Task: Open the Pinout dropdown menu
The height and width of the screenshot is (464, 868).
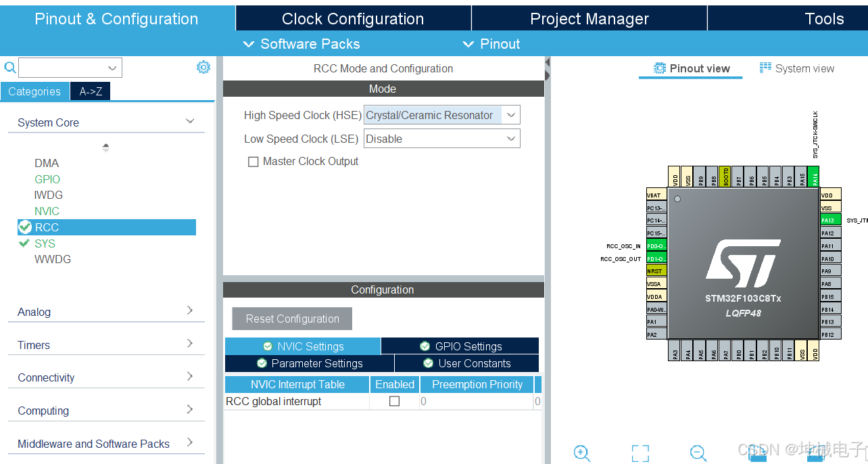Action: (491, 44)
